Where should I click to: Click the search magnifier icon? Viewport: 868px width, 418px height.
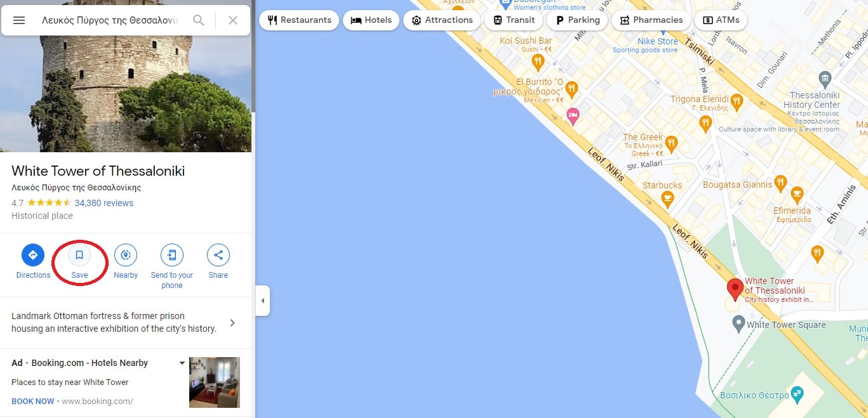coord(199,20)
